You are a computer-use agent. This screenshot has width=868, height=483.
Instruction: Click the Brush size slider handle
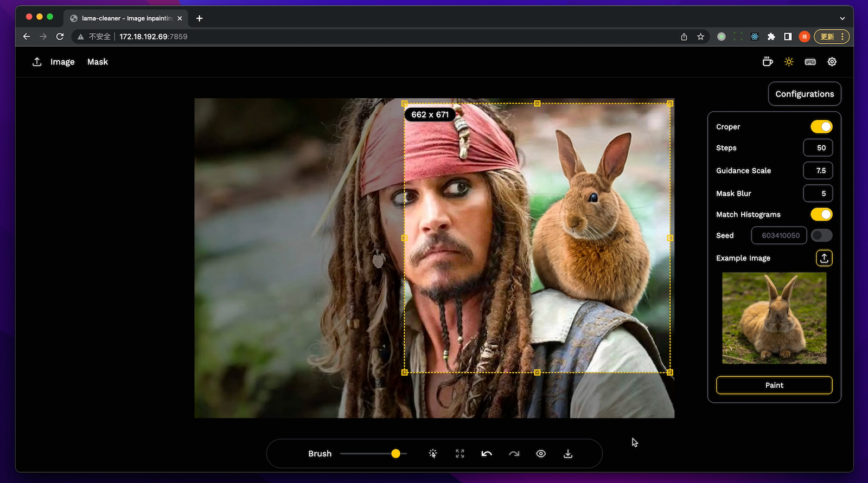(x=395, y=454)
